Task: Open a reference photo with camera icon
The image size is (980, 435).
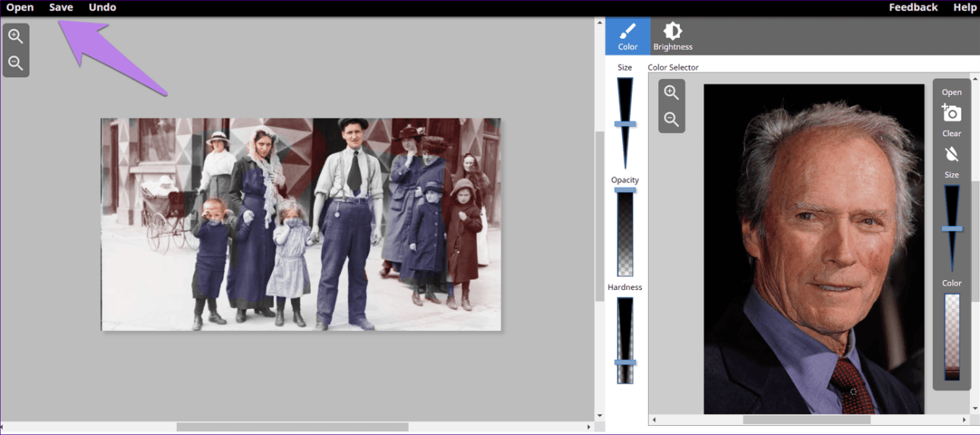Action: point(951,113)
